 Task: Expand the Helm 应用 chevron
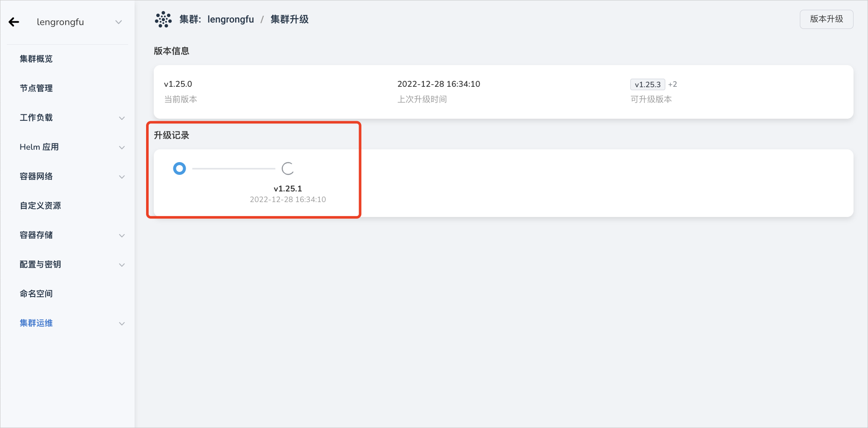click(122, 147)
